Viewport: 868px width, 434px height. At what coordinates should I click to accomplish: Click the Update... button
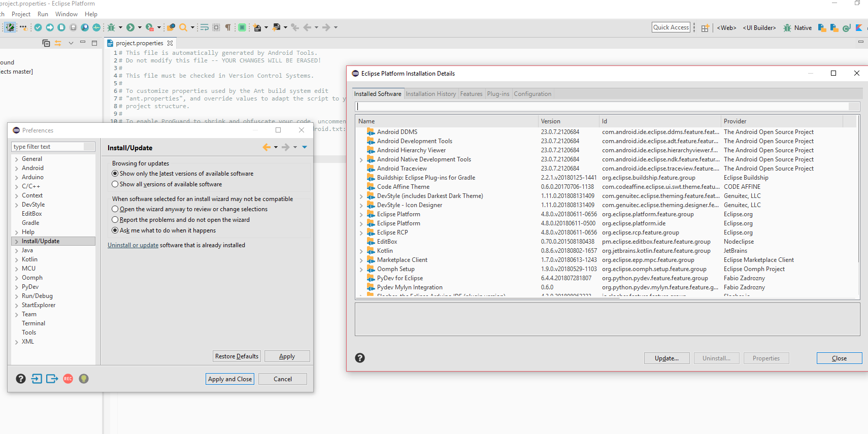tap(666, 358)
